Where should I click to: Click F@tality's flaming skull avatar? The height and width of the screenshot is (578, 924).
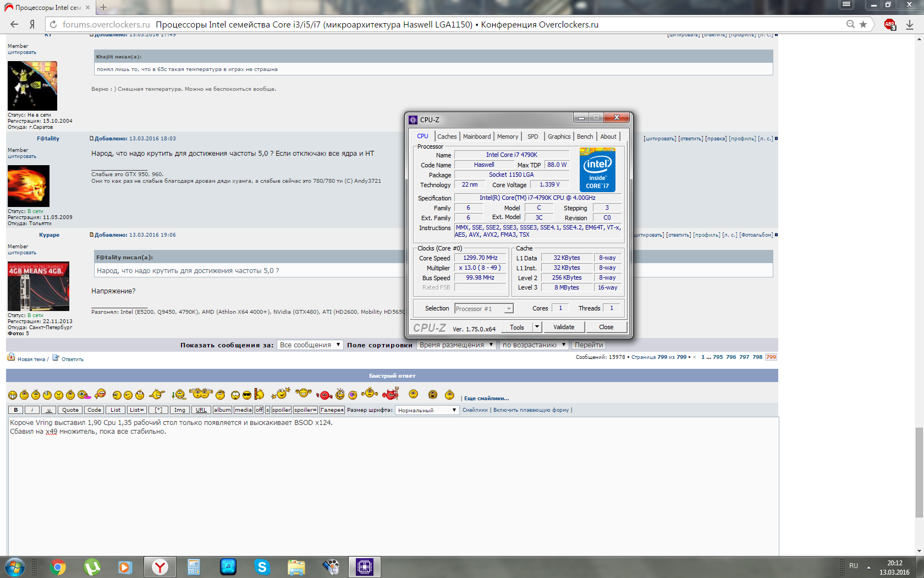coord(29,186)
